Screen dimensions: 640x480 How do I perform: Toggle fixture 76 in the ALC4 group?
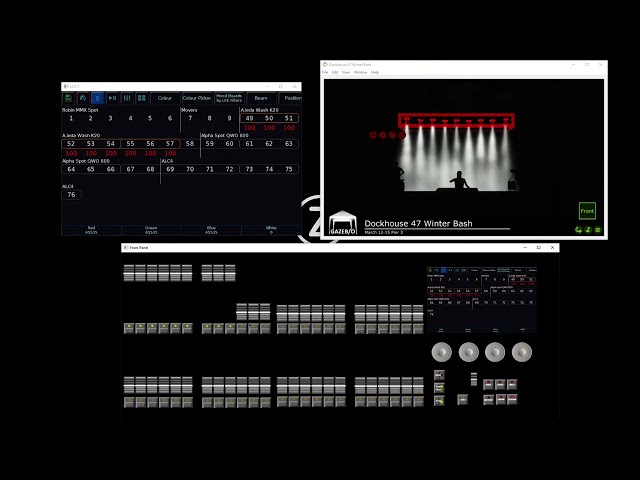coord(71,194)
